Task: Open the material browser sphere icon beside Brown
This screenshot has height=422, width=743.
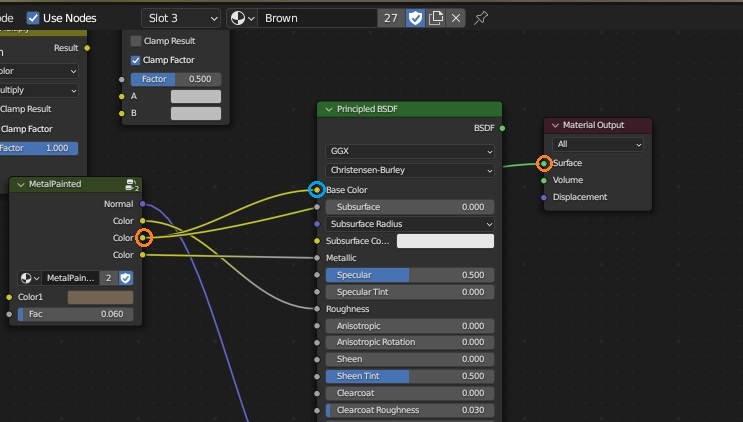Action: 242,18
